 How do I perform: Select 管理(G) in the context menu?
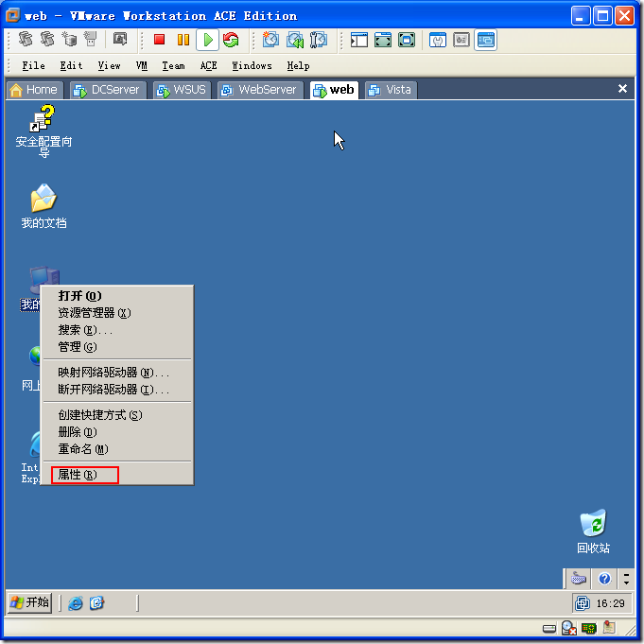(117, 347)
